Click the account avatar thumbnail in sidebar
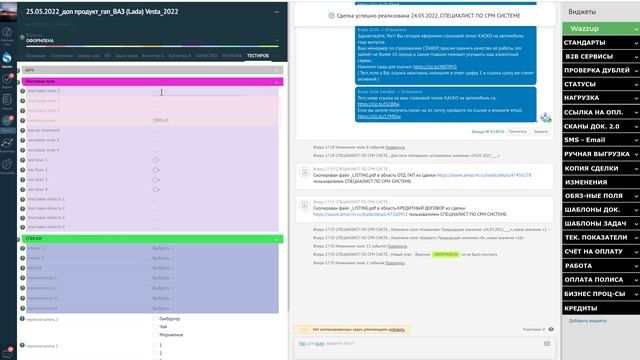 [x=8, y=11]
